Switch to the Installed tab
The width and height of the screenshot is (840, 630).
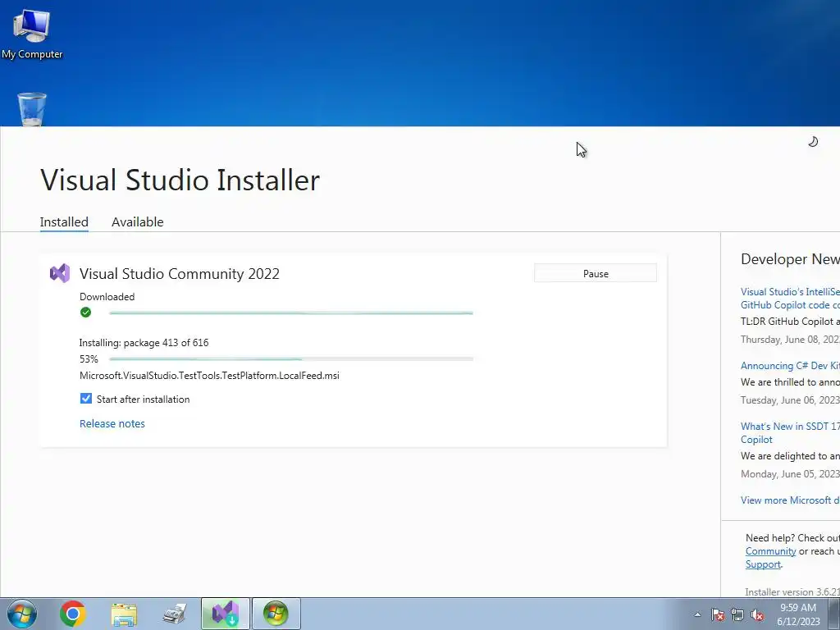[64, 221]
